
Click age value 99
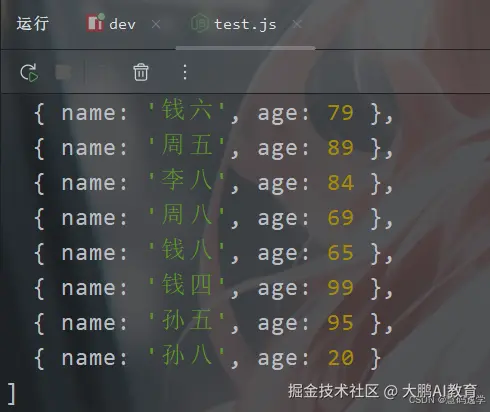pyautogui.click(x=340, y=288)
